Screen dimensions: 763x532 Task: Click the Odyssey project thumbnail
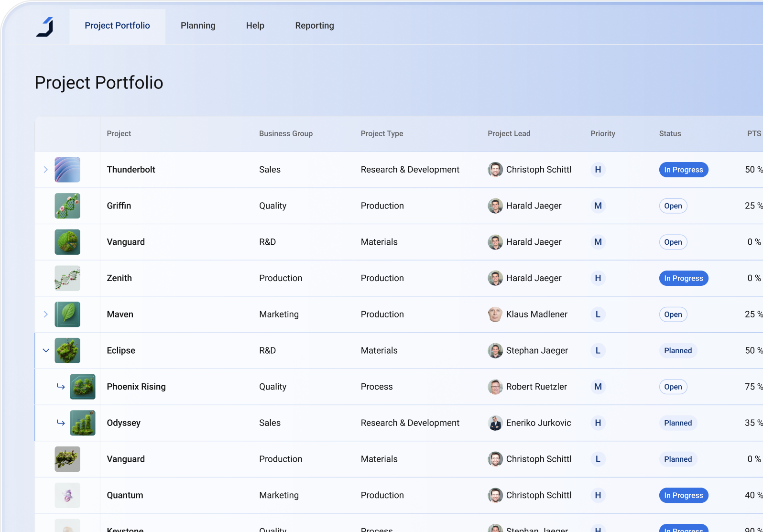83,423
